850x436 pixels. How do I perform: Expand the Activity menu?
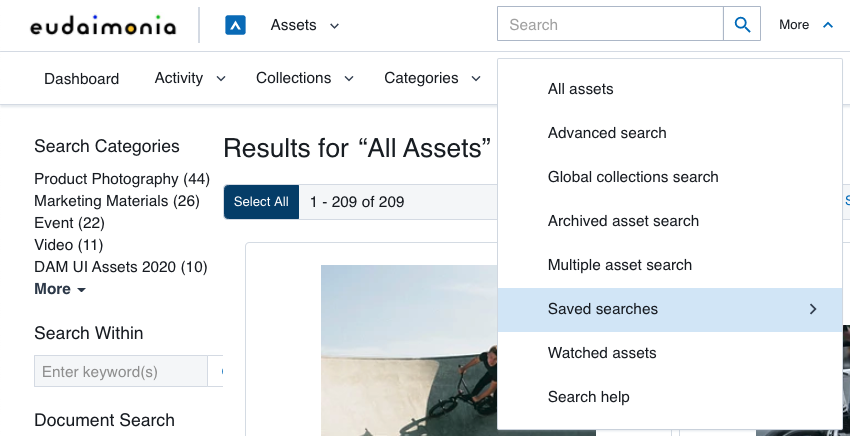click(x=190, y=78)
